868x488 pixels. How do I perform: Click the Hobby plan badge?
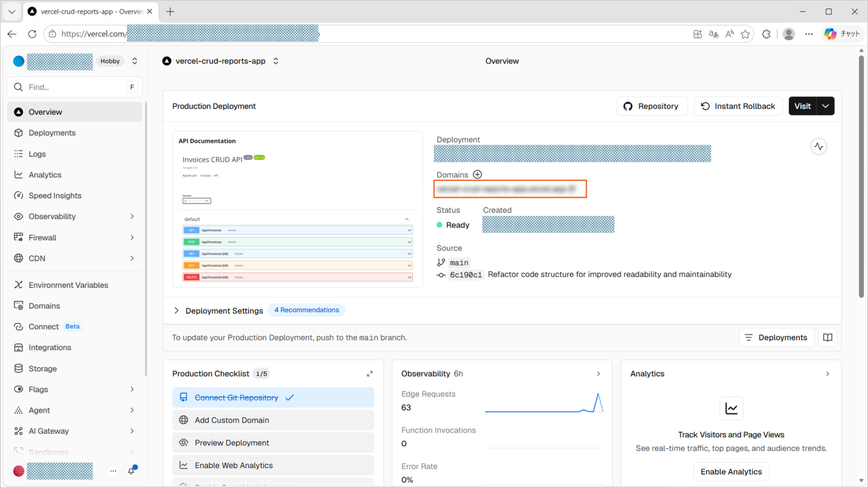(110, 61)
